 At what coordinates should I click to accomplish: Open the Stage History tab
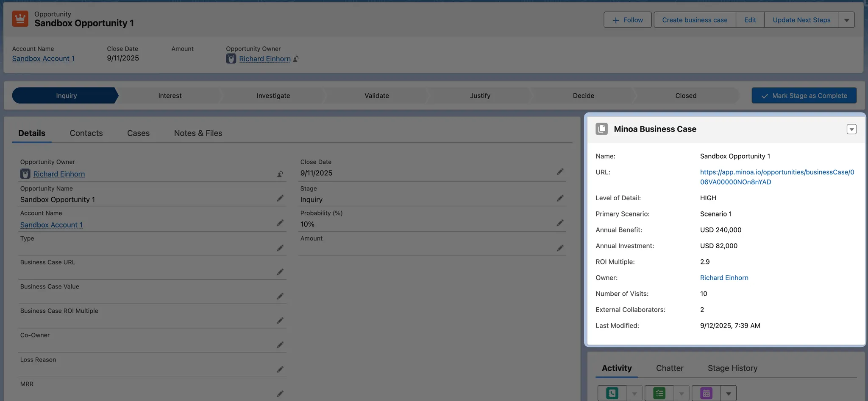point(732,368)
